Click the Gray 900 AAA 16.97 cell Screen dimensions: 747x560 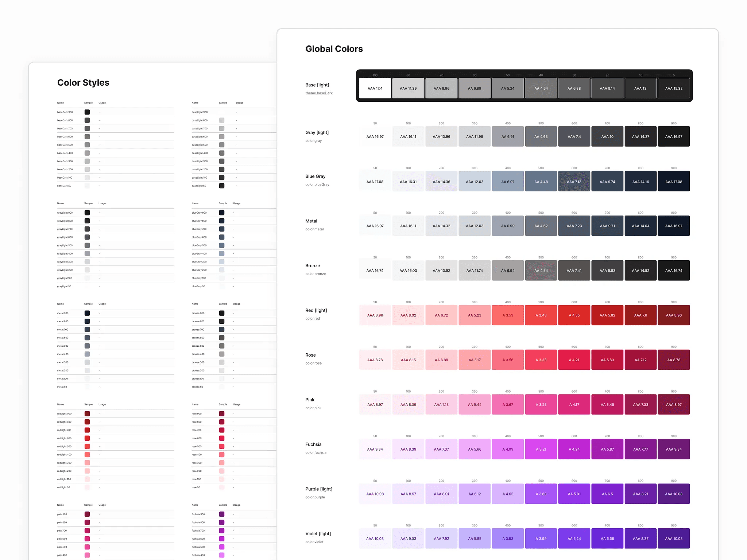tap(673, 136)
